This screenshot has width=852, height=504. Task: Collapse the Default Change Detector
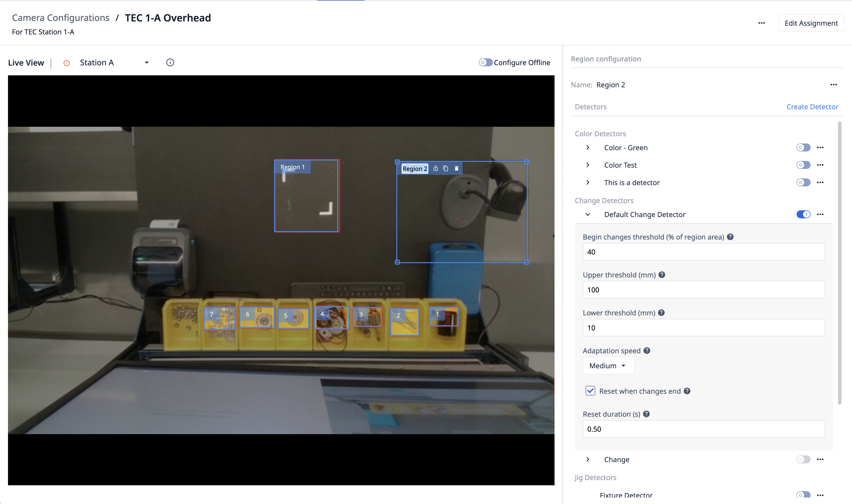point(588,214)
